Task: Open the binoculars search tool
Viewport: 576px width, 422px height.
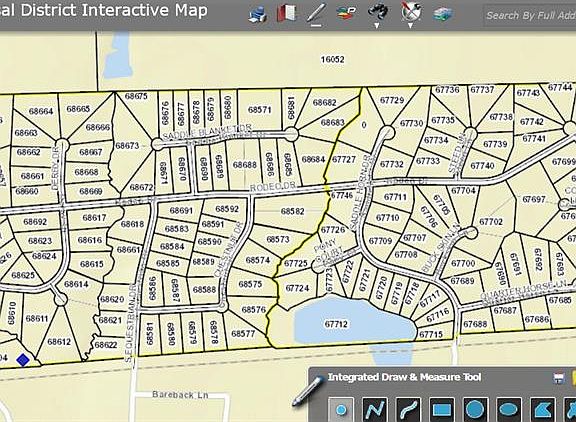Action: (378, 12)
